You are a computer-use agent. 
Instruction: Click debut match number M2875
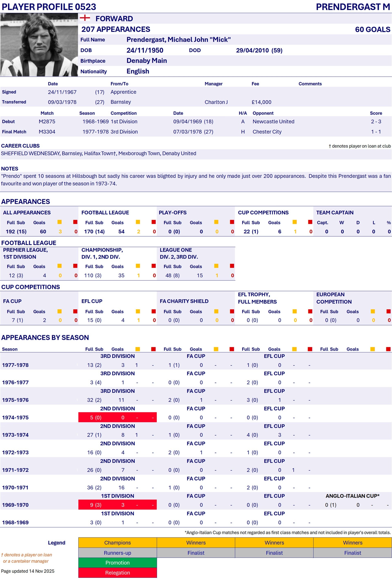47,122
